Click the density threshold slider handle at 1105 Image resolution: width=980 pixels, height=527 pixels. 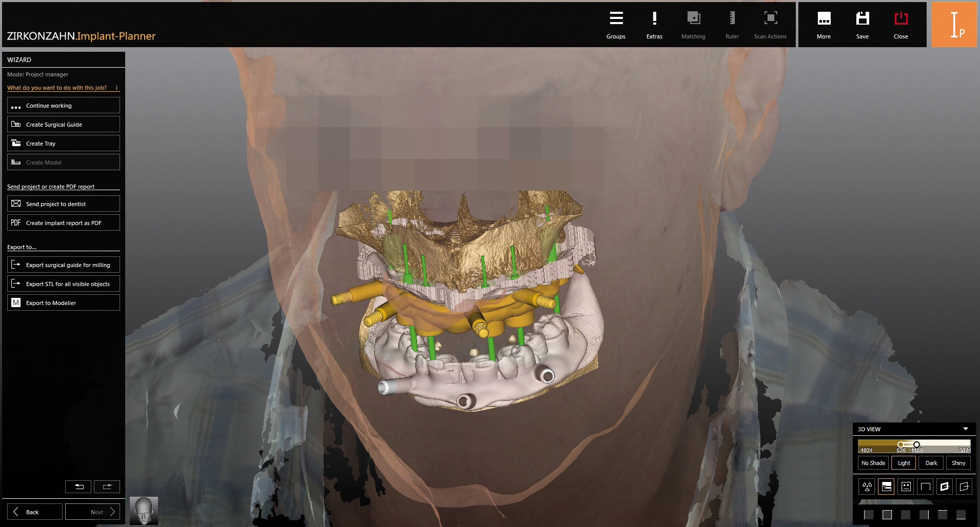916,444
